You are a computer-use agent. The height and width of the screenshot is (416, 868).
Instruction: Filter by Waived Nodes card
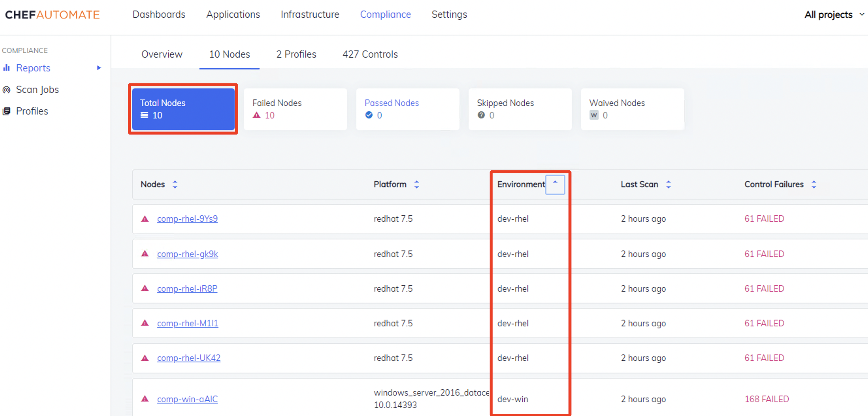point(632,109)
